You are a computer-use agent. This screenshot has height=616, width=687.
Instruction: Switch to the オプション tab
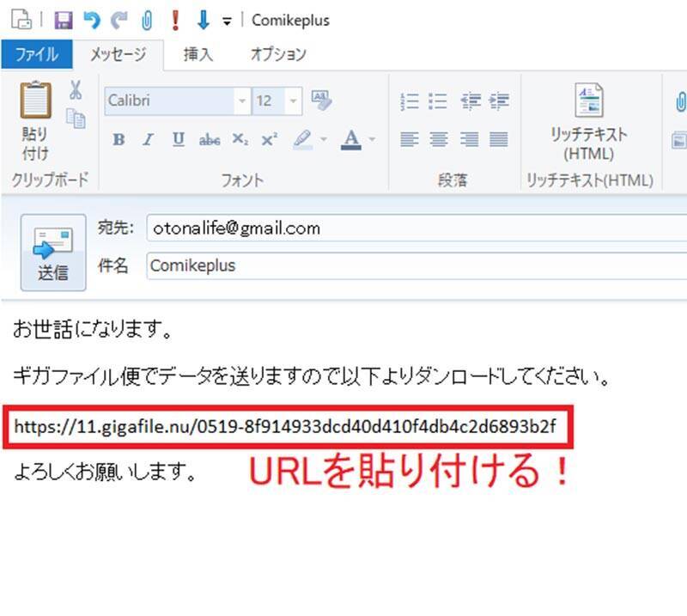(x=278, y=54)
